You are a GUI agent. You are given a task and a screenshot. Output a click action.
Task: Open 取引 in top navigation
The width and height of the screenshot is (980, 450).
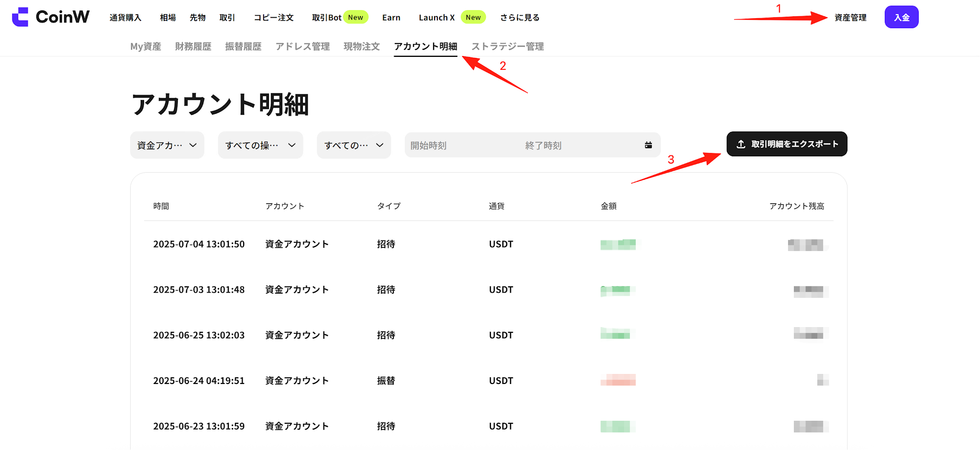227,18
